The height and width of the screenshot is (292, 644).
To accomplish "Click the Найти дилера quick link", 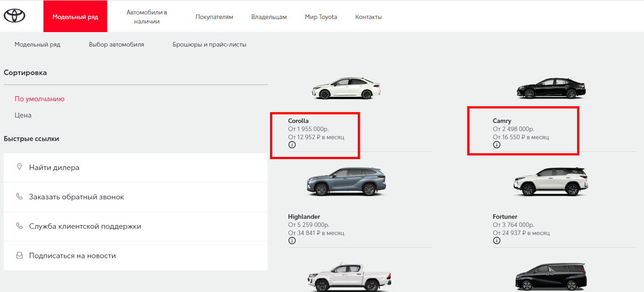I will click(135, 168).
